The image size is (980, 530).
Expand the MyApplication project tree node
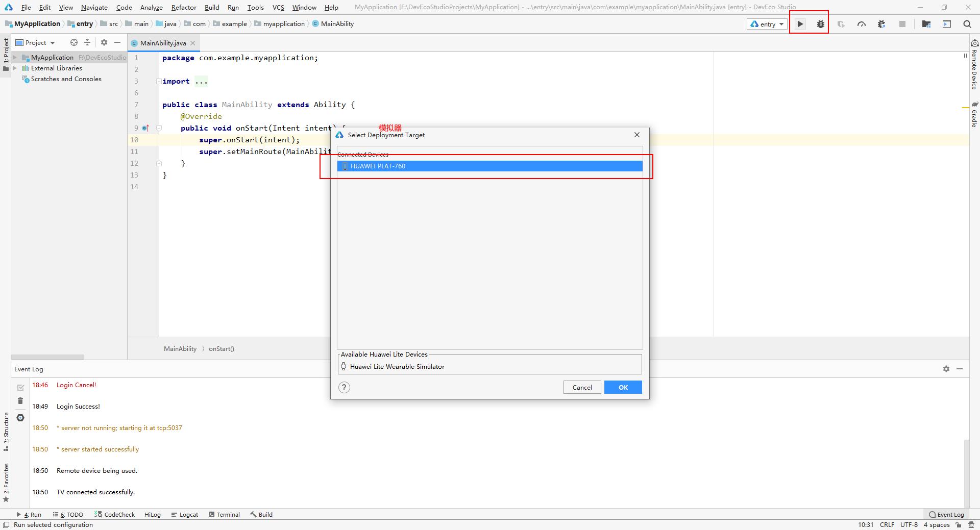15,58
